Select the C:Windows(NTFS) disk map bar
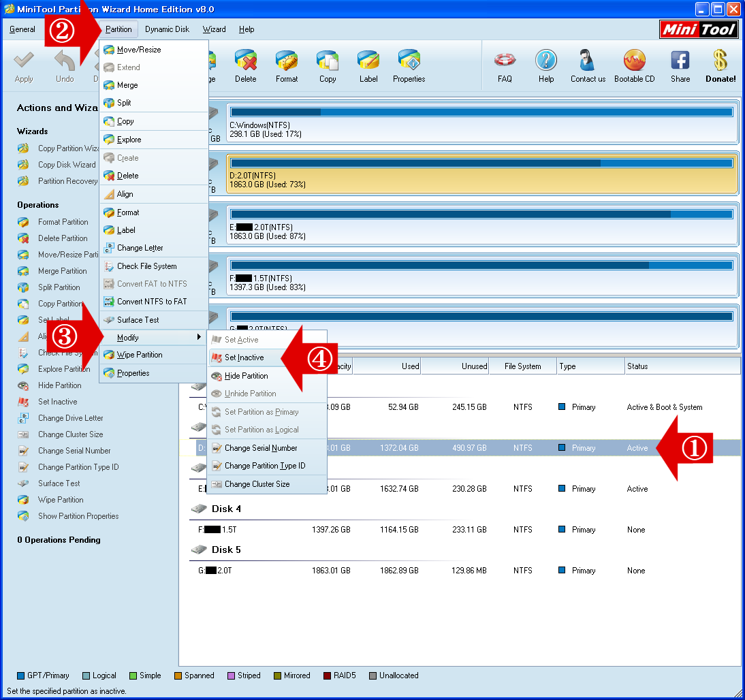The width and height of the screenshot is (745, 700). tap(481, 123)
